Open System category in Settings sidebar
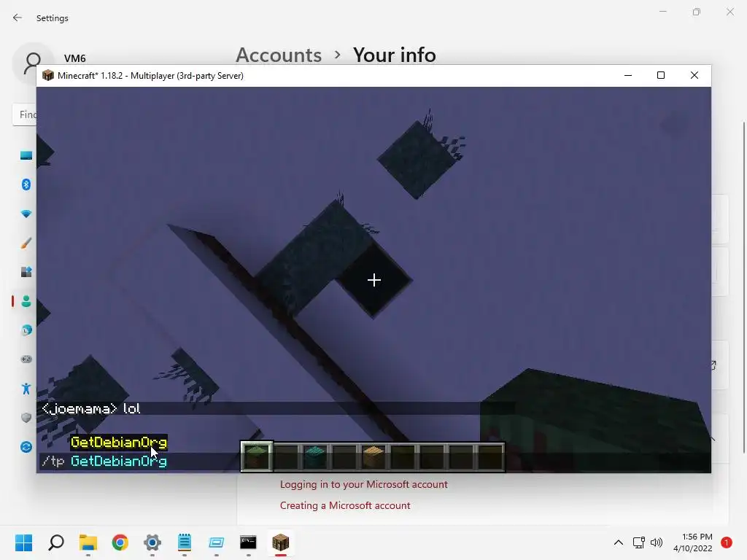747x560 pixels. (26, 155)
